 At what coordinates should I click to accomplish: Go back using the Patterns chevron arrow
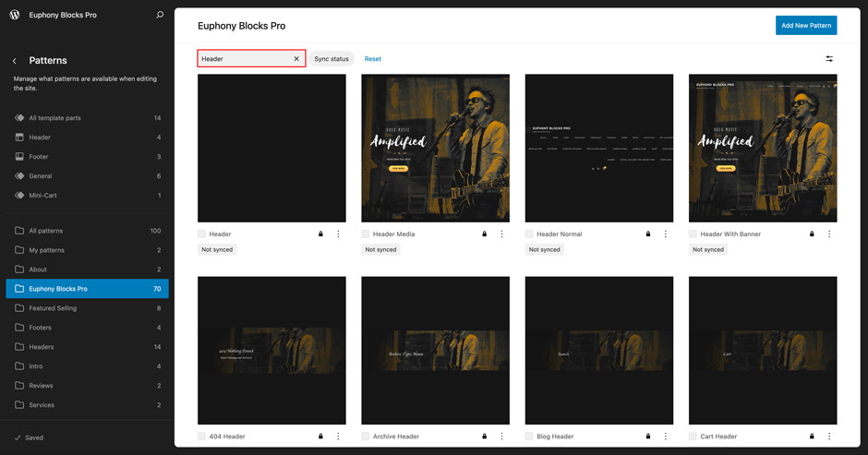point(15,61)
